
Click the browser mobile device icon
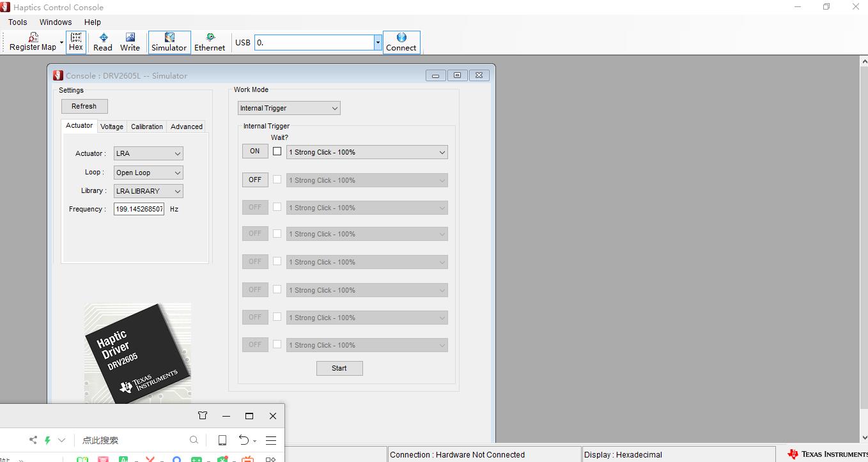click(x=222, y=440)
